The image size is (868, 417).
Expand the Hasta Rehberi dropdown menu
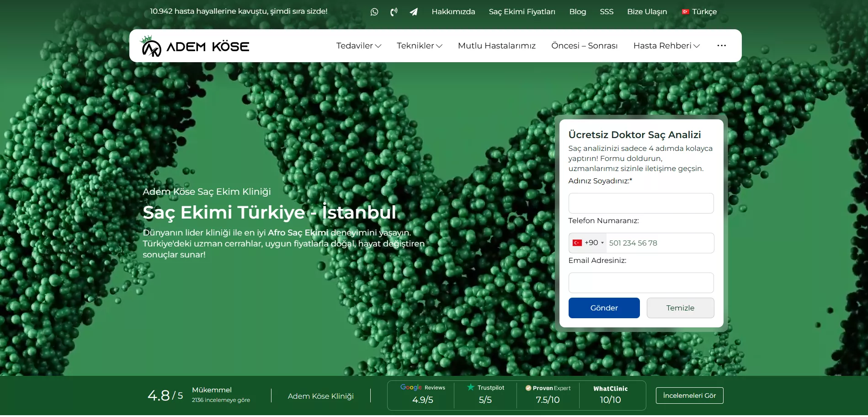(666, 46)
